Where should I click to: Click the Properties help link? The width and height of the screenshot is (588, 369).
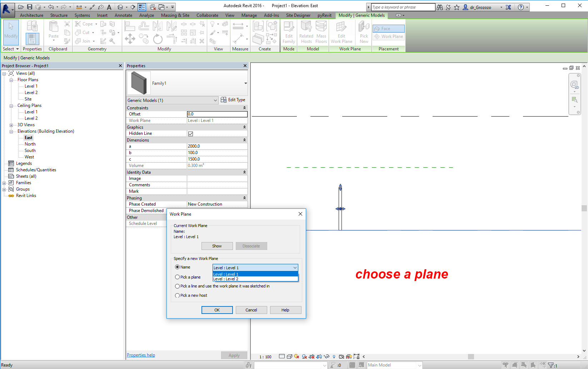click(x=141, y=355)
